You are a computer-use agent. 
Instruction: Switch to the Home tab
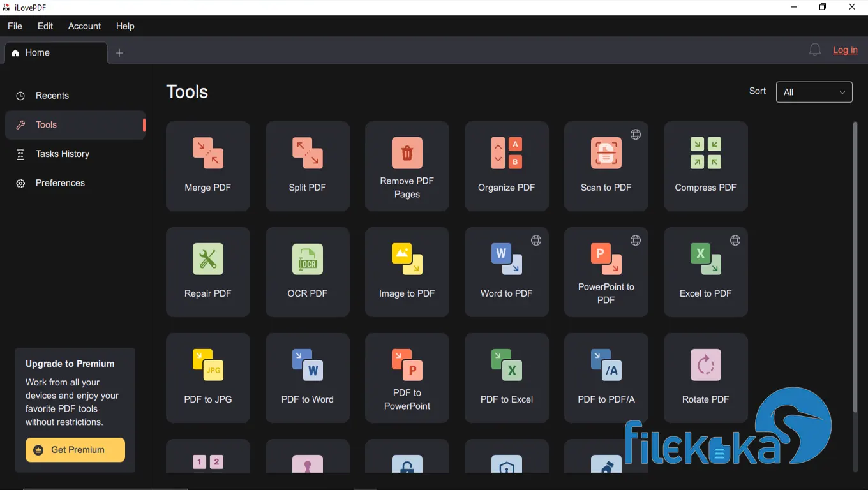point(56,53)
